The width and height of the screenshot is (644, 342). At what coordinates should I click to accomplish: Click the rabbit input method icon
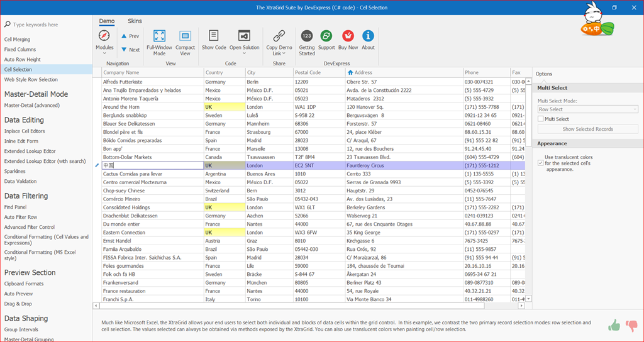tap(597, 19)
